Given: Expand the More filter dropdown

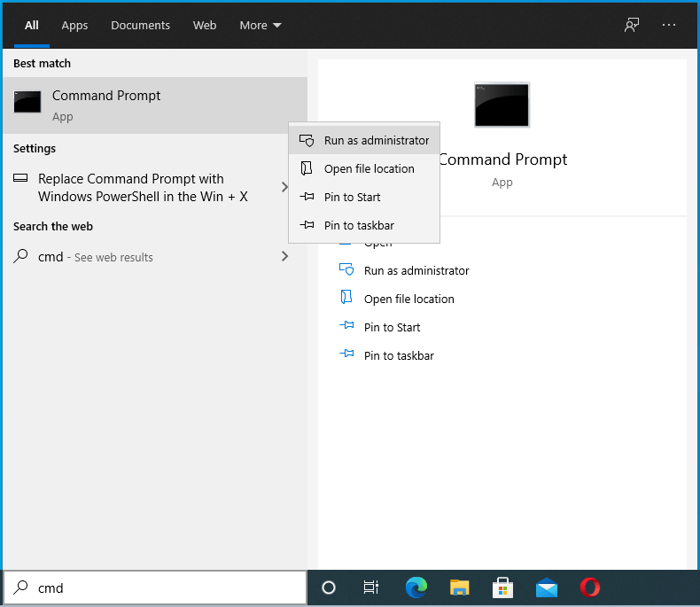Looking at the screenshot, I should [261, 25].
